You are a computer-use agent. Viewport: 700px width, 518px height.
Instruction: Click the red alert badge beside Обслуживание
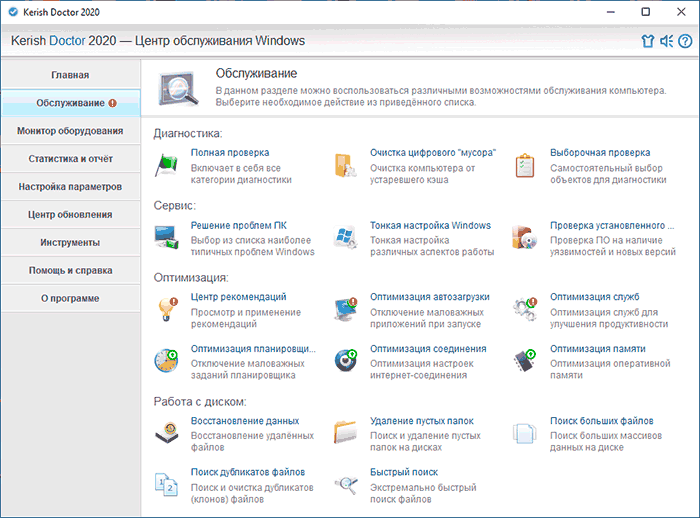112,103
